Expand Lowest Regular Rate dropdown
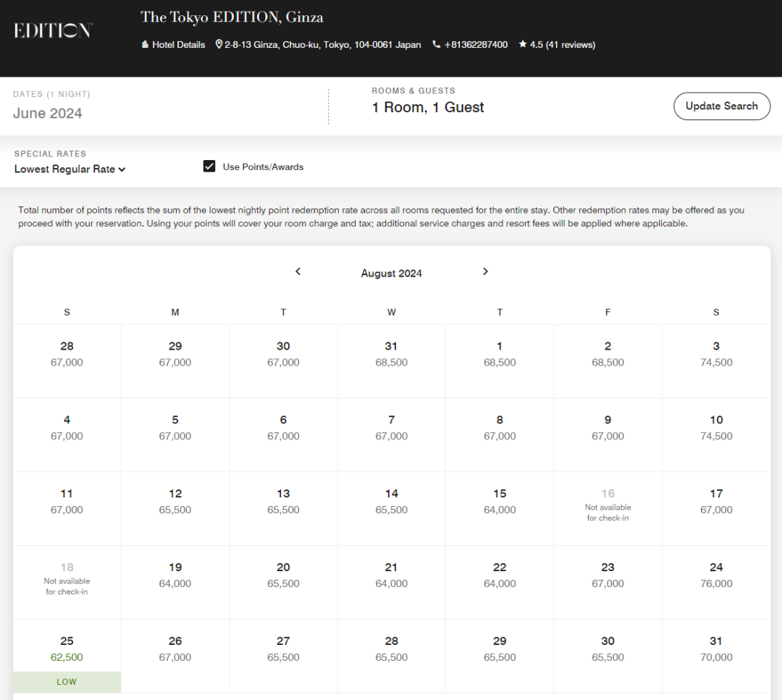The height and width of the screenshot is (700, 782). pyautogui.click(x=70, y=169)
